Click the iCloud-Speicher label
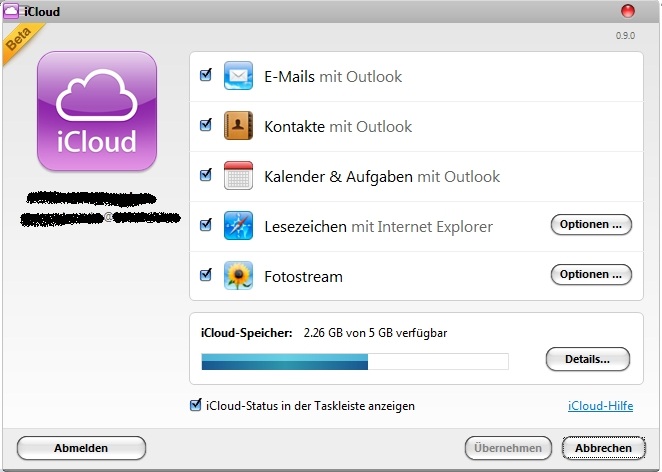Viewport: 662px width, 472px height. click(247, 333)
